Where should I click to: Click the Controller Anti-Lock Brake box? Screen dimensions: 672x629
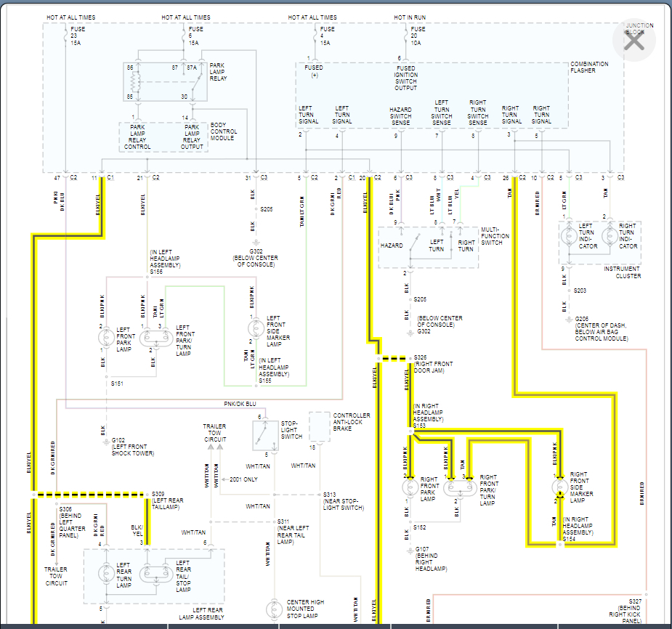[x=319, y=427]
